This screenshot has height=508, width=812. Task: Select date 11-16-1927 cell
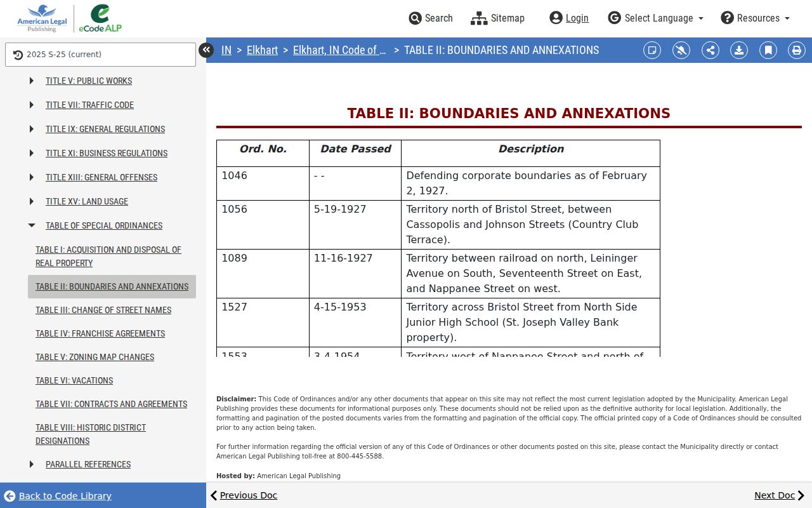(355, 274)
